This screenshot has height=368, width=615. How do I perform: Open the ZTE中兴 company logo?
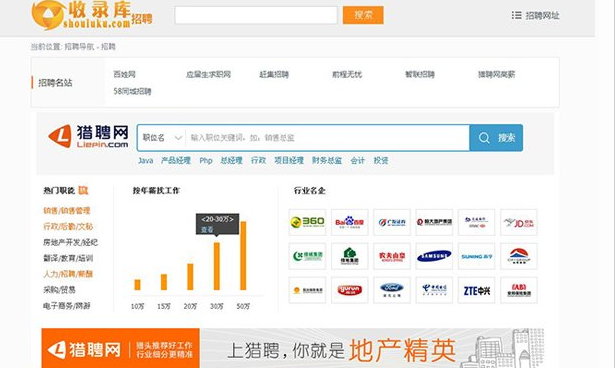(x=477, y=290)
